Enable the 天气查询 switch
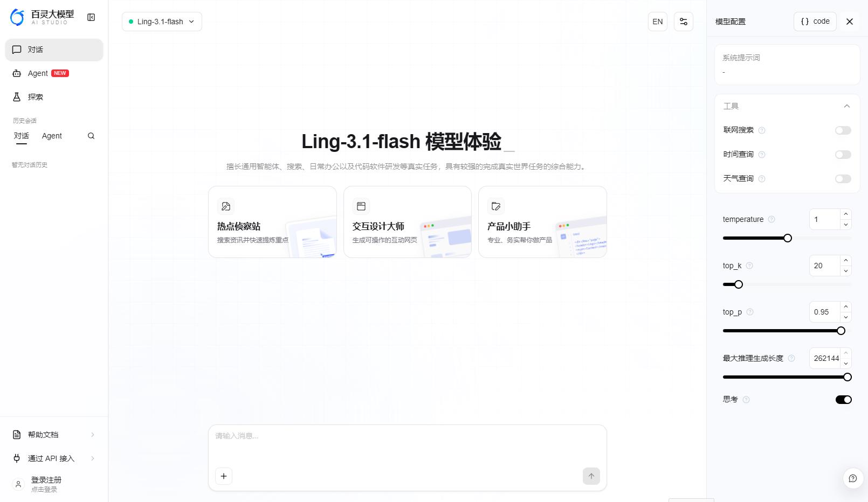This screenshot has width=868, height=502. (843, 179)
